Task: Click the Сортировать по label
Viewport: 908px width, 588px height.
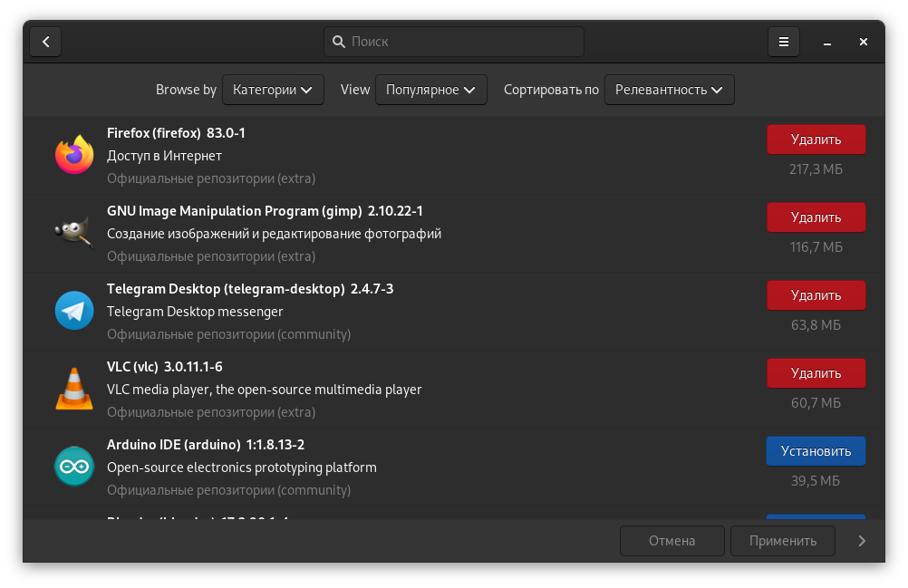Action: pyautogui.click(x=551, y=90)
